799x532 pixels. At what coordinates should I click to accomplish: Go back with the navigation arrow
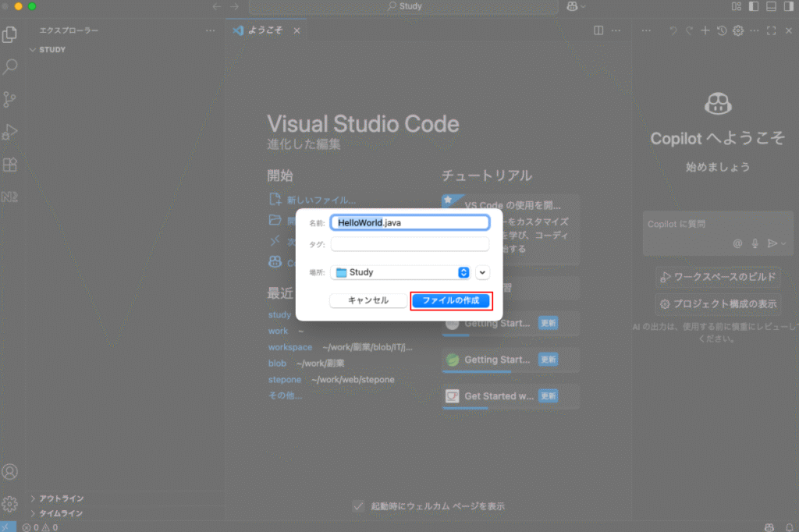(x=217, y=6)
